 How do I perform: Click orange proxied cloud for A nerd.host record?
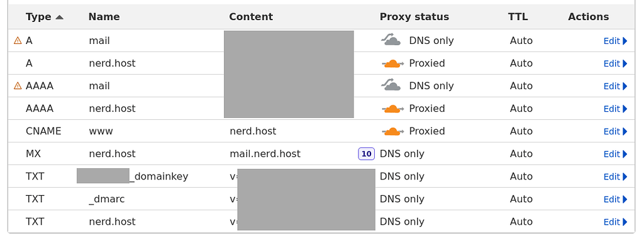click(392, 63)
